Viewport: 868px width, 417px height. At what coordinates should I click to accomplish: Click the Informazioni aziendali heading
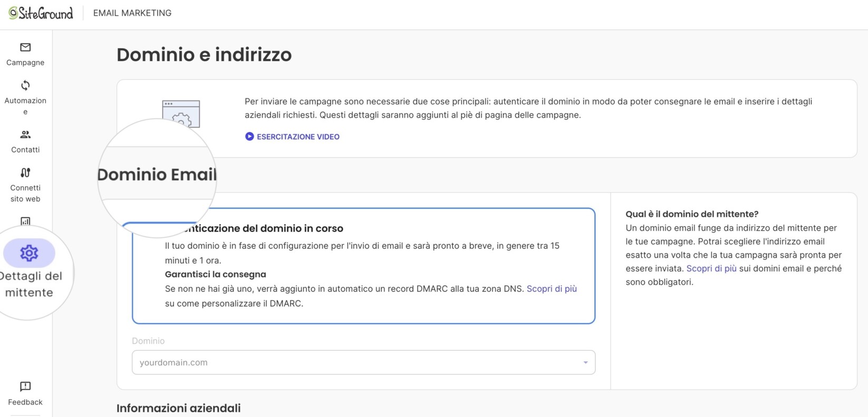[179, 408]
